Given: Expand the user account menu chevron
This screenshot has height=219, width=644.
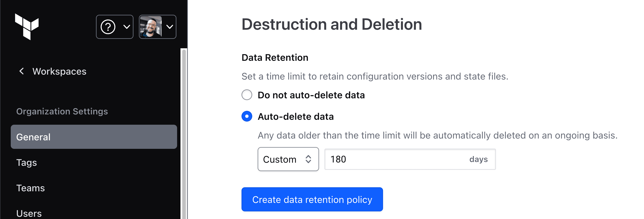Looking at the screenshot, I should tap(170, 27).
